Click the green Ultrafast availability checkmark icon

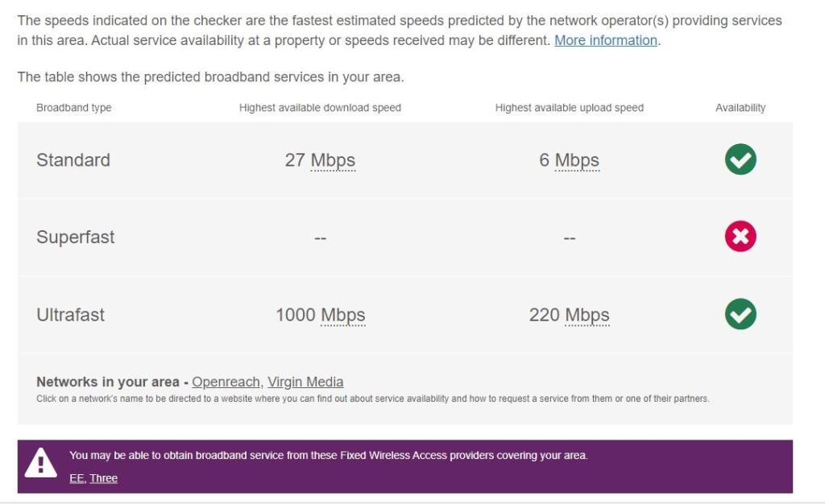[740, 314]
